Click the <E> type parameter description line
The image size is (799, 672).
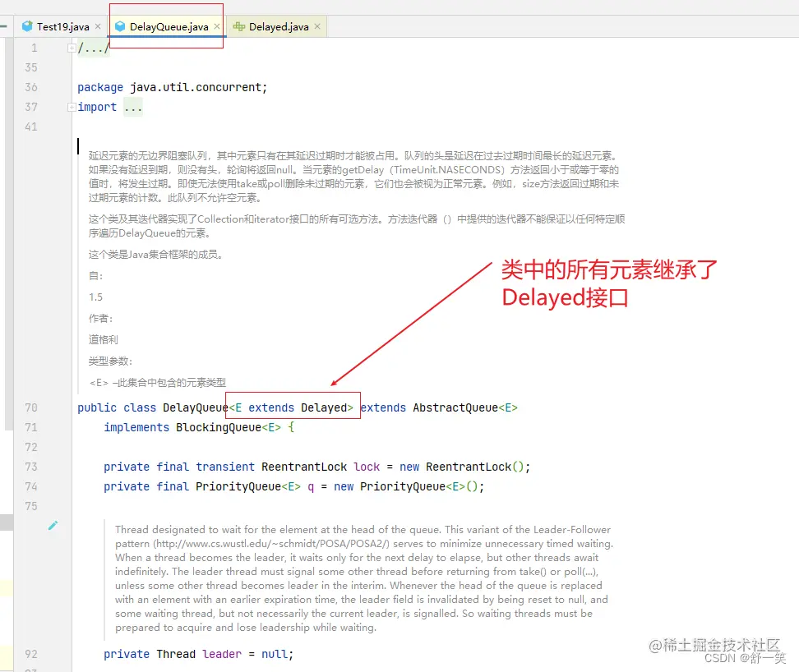(x=158, y=382)
